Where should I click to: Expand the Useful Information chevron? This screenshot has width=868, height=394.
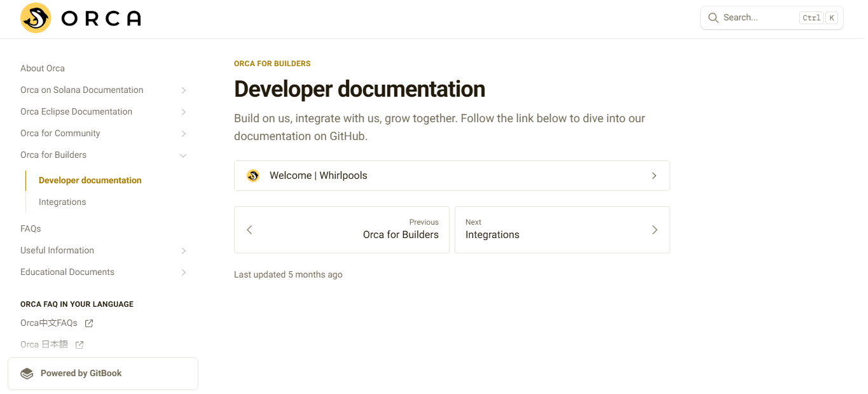(x=183, y=251)
